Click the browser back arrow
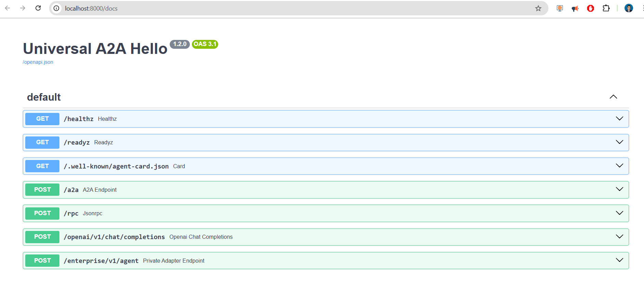 (8, 8)
